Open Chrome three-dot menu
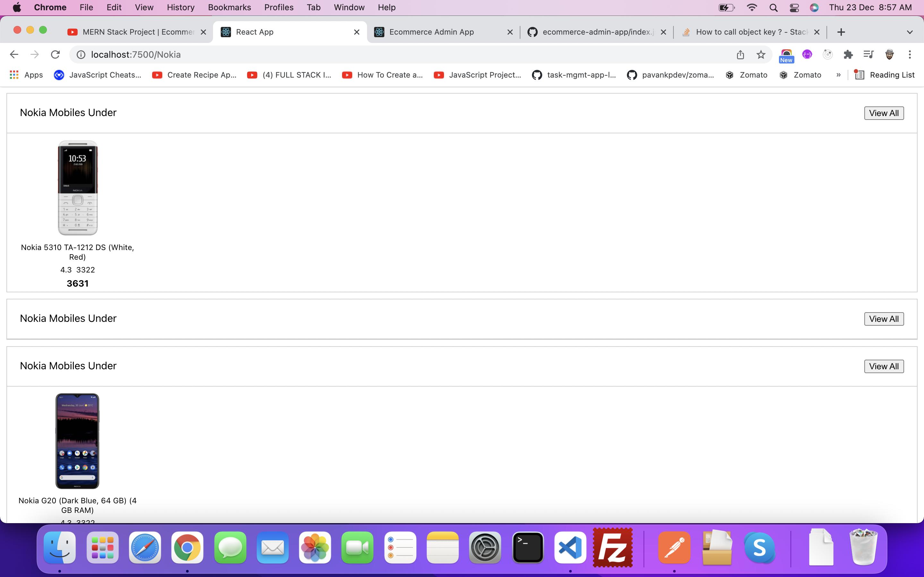Viewport: 924px width, 577px height. coord(910,54)
